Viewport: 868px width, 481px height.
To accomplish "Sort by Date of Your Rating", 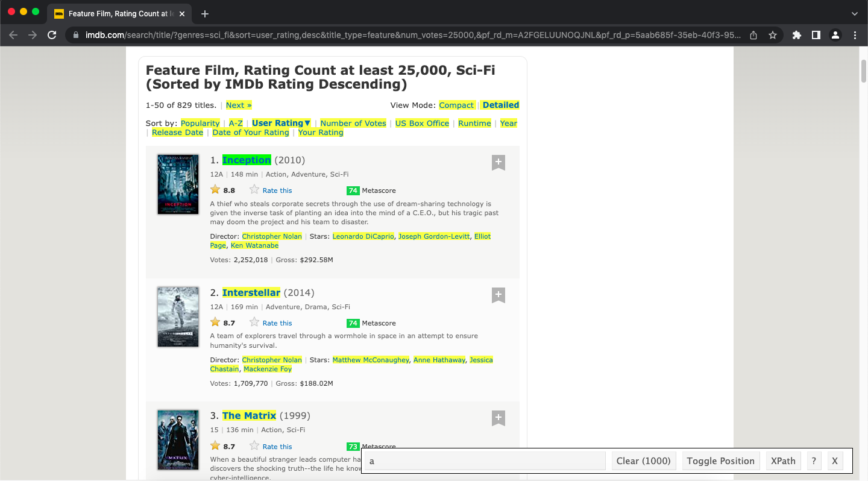I will pos(251,133).
